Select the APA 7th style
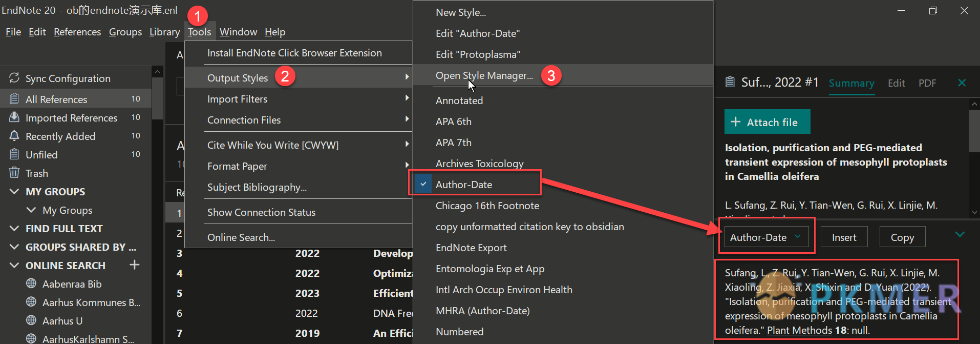Viewport: 980px width, 344px height. click(x=563, y=143)
